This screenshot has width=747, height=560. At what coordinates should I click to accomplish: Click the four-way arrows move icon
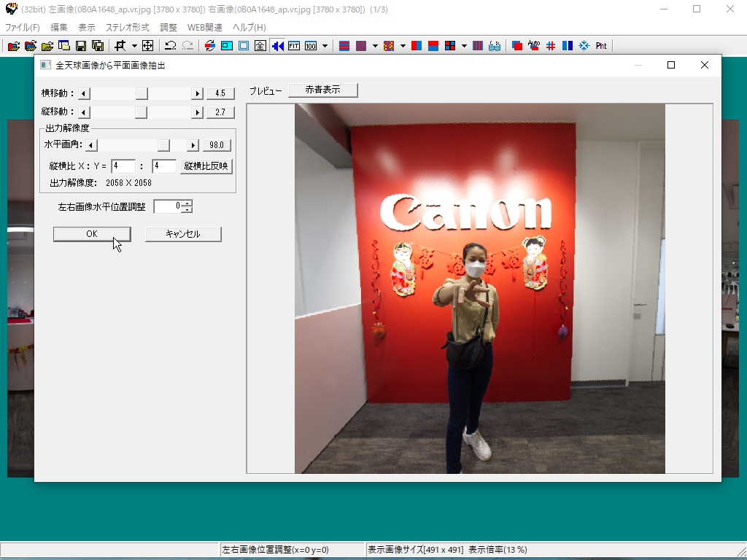(x=147, y=46)
